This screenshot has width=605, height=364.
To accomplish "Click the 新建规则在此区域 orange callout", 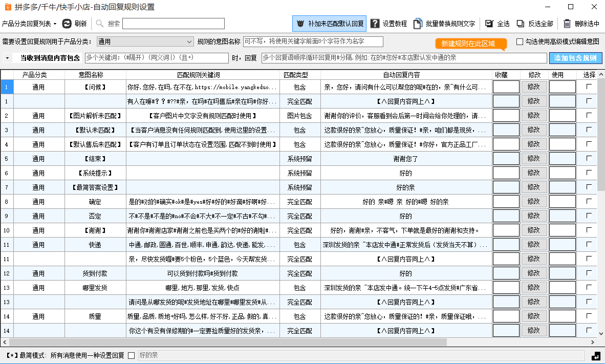I will [x=470, y=44].
